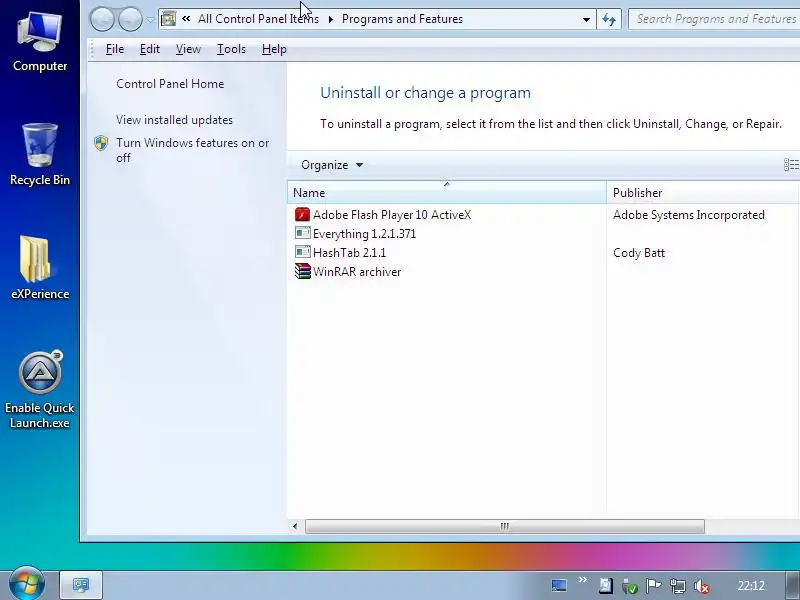Open the Safely Remove Hardware tray icon
The image size is (800, 600).
pyautogui.click(x=630, y=586)
